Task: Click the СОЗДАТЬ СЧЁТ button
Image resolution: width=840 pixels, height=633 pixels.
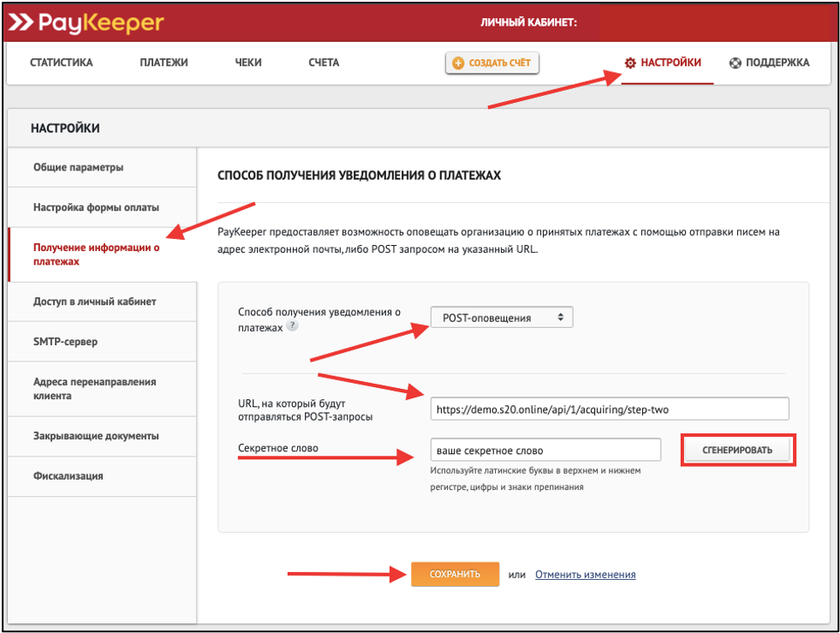Action: pos(491,63)
